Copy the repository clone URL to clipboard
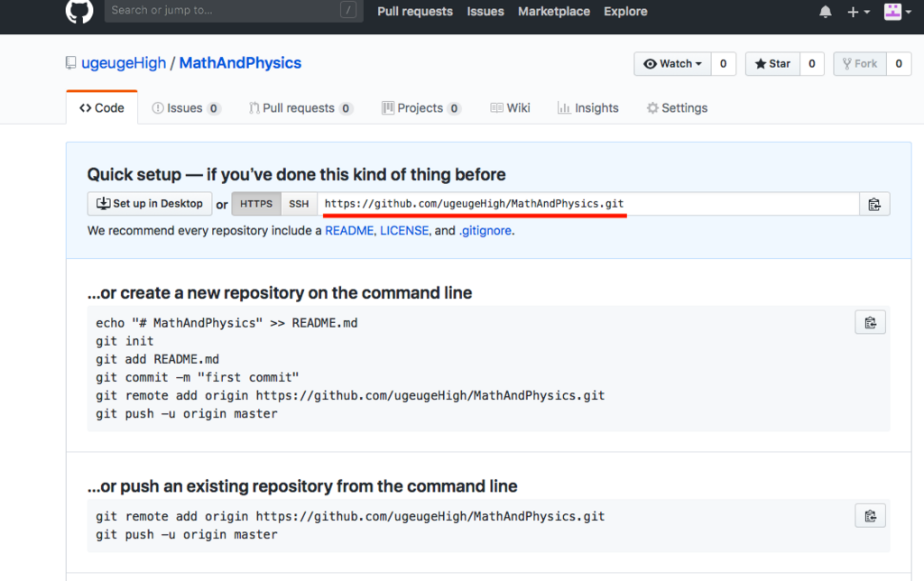This screenshot has width=924, height=581. click(x=873, y=204)
